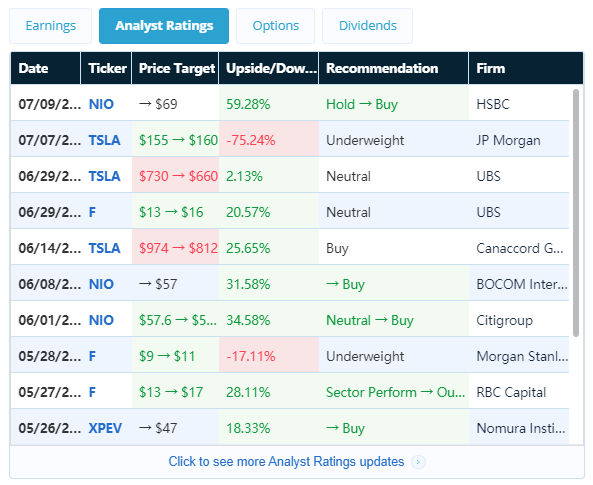Open TSLA ticker in JP Morgan row
This screenshot has height=485, width=593.
tap(104, 140)
